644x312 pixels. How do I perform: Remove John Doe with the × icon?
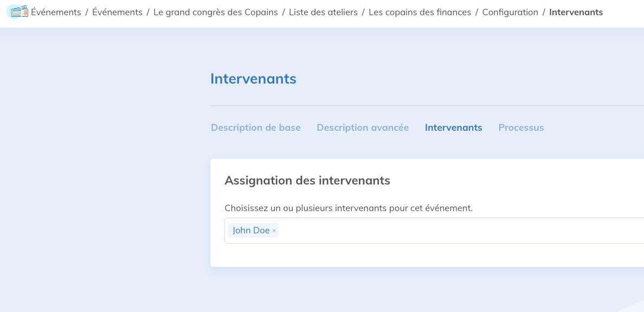(274, 231)
